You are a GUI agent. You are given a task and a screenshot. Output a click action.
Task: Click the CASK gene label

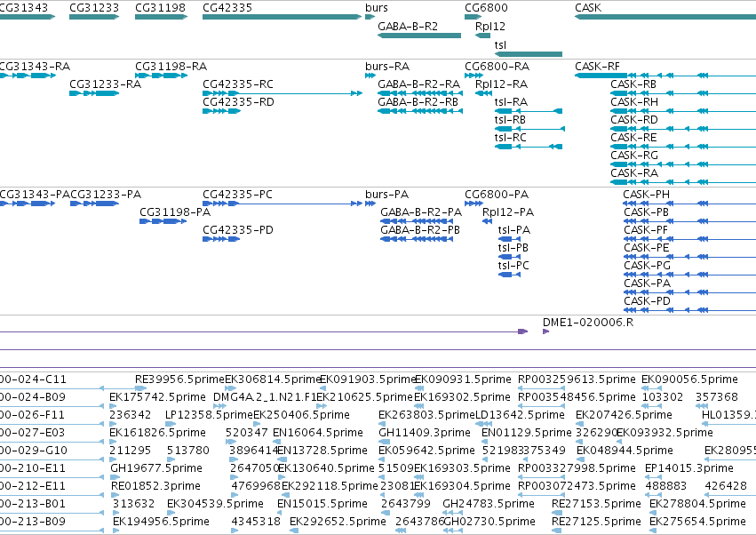(x=588, y=8)
